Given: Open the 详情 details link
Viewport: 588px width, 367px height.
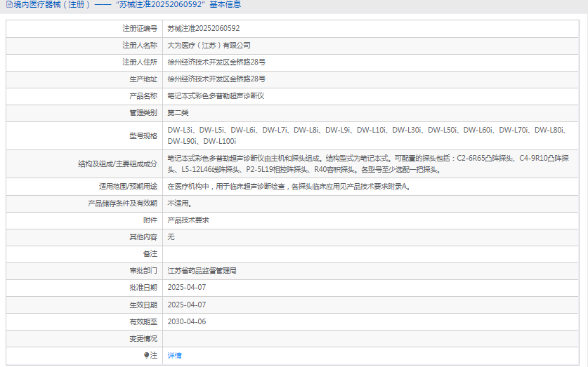Looking at the screenshot, I should point(174,355).
